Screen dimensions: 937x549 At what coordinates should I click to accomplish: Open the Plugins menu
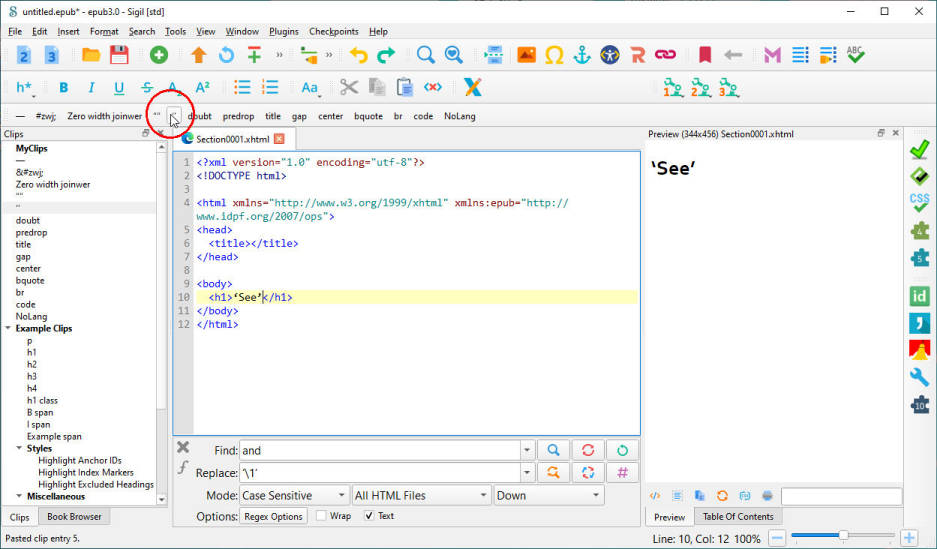point(284,31)
